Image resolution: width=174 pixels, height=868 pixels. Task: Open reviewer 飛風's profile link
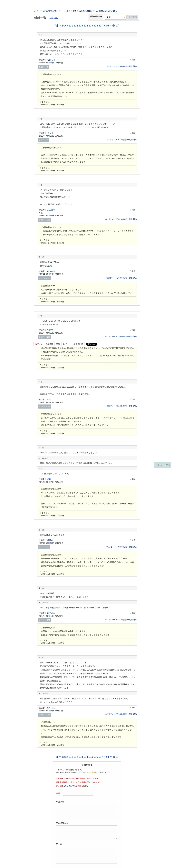point(49,479)
